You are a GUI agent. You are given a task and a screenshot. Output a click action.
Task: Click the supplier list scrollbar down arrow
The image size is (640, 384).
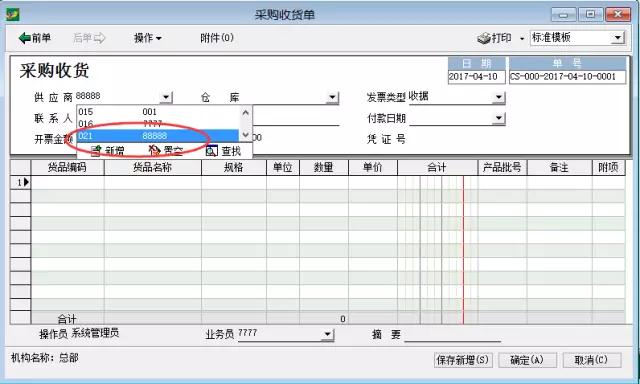pyautogui.click(x=246, y=135)
